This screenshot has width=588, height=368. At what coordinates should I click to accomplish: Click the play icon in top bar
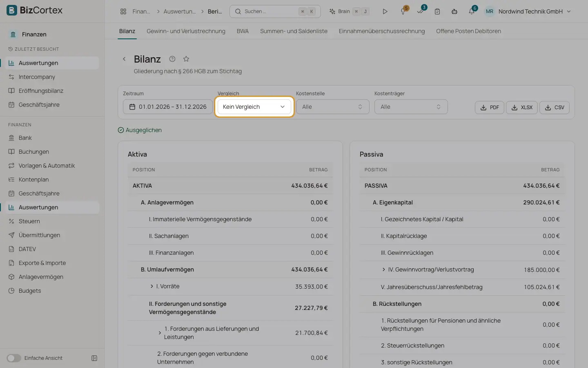[385, 11]
